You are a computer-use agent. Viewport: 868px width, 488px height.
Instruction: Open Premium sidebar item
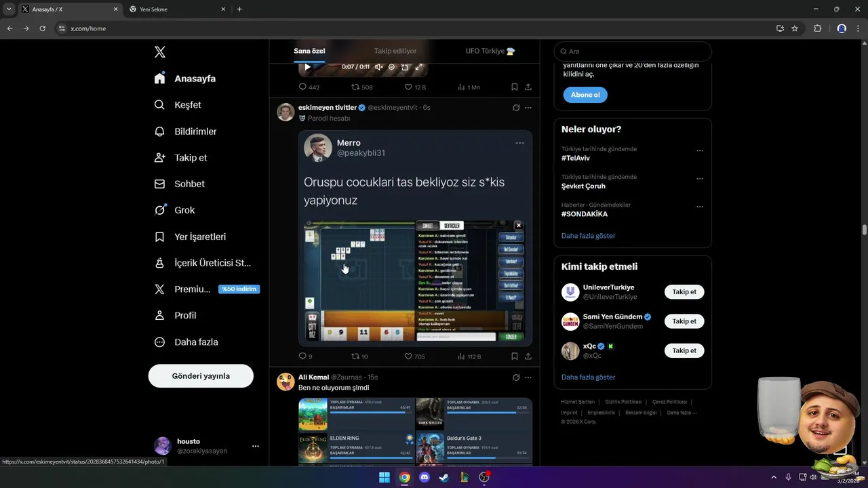click(206, 289)
